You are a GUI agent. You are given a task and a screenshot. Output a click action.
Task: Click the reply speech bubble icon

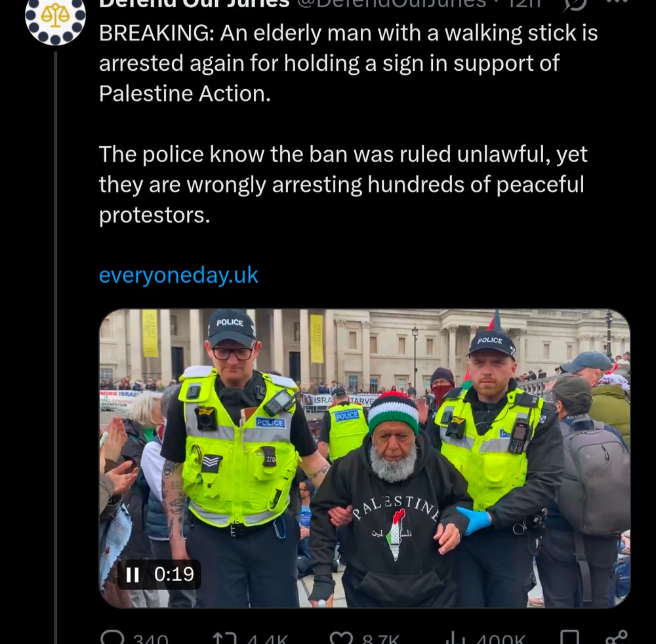(x=113, y=637)
